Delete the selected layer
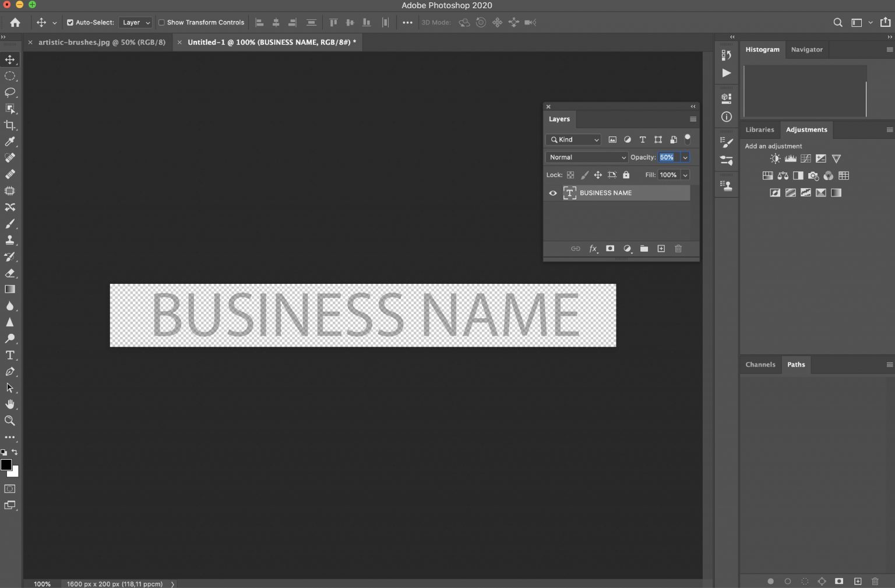Viewport: 895px width, 588px height. tap(678, 249)
